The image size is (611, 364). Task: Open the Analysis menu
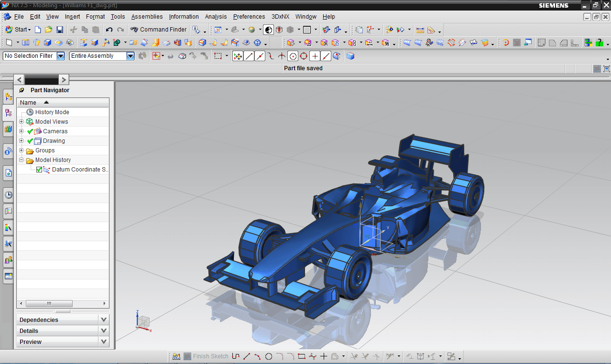click(x=216, y=17)
